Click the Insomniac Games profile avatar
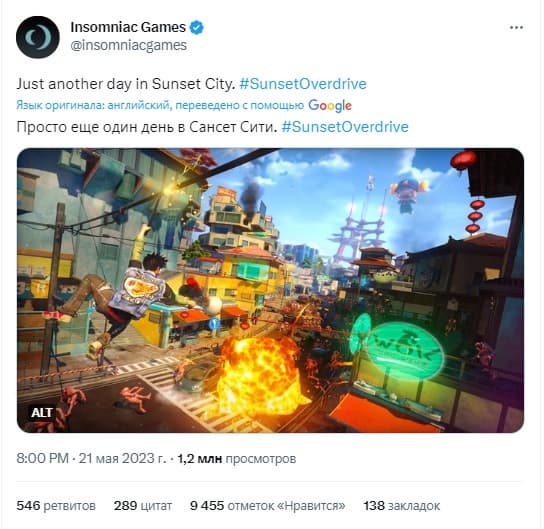 (37, 37)
